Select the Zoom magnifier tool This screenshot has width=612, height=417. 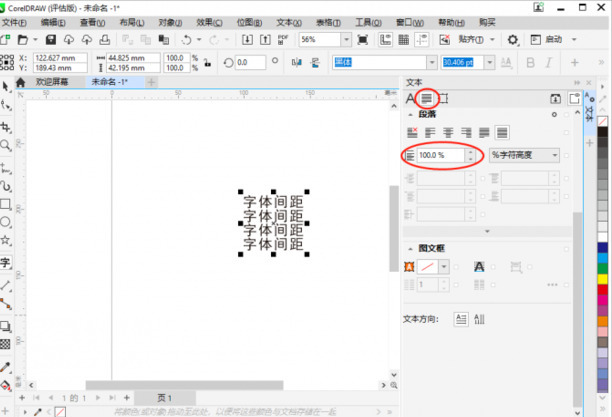point(6,145)
